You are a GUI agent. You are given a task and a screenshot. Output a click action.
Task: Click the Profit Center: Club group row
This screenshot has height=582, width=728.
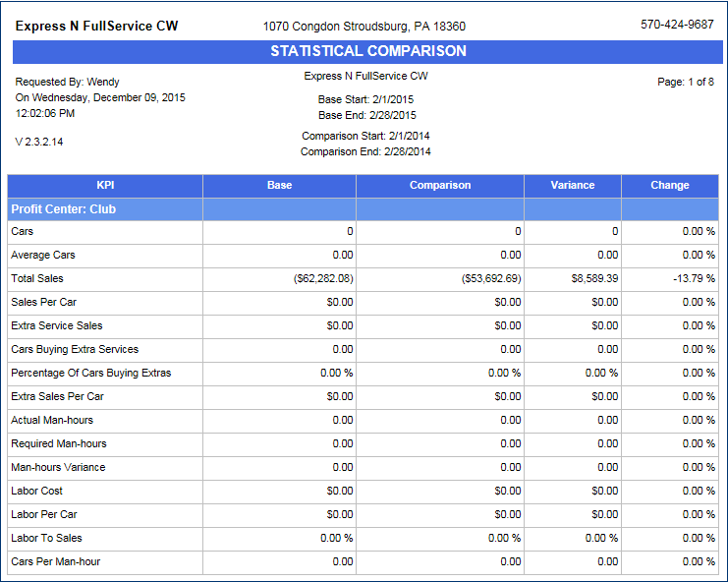(x=64, y=209)
